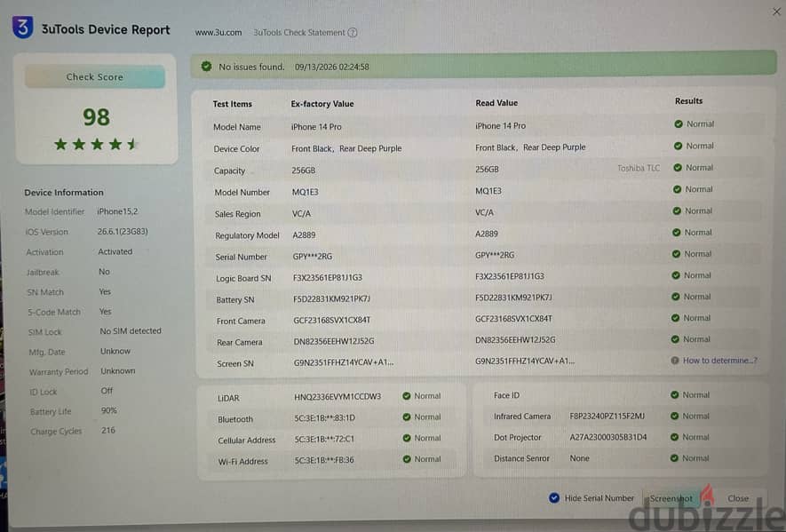The height and width of the screenshot is (532, 786).
Task: Click the Check Score button
Action: (95, 76)
